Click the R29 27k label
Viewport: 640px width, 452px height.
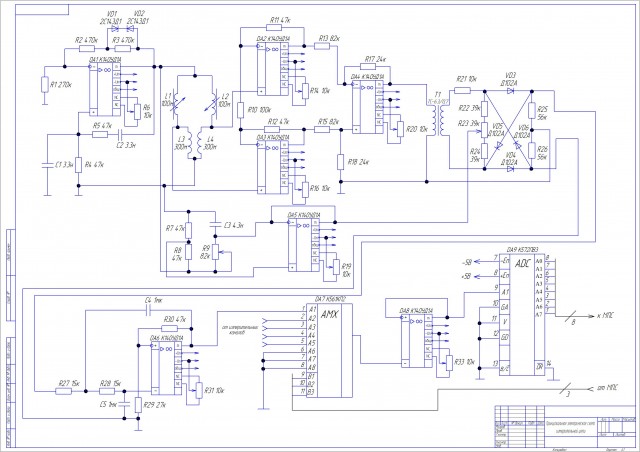[x=154, y=405]
